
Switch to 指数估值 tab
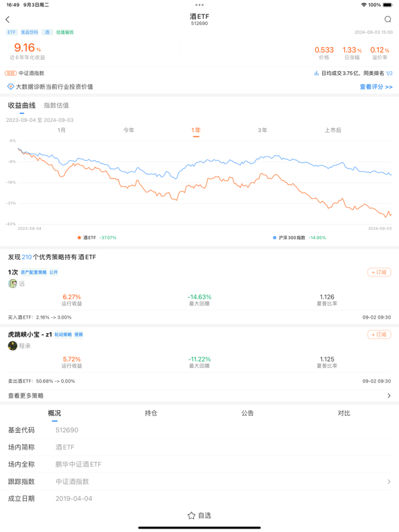coord(56,105)
